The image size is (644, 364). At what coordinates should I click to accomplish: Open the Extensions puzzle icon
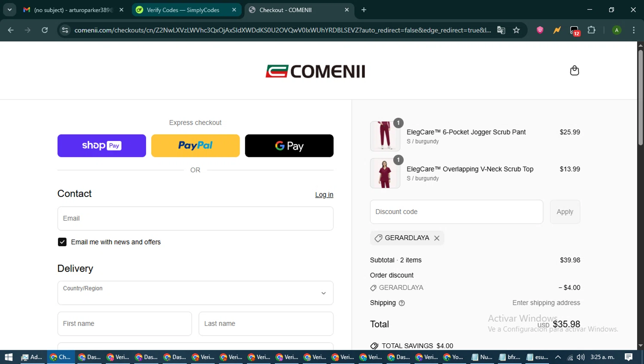592,30
